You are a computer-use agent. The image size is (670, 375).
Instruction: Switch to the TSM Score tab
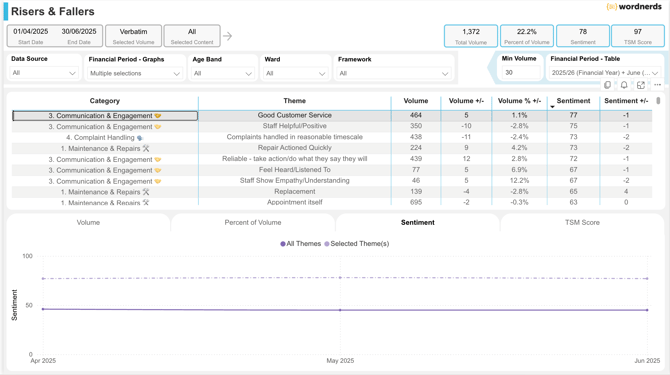[582, 223]
